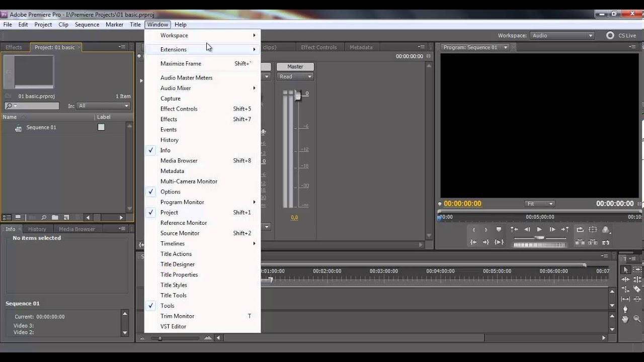This screenshot has height=362, width=644.
Task: Switch to the Media Browser tab
Action: coord(77,229)
